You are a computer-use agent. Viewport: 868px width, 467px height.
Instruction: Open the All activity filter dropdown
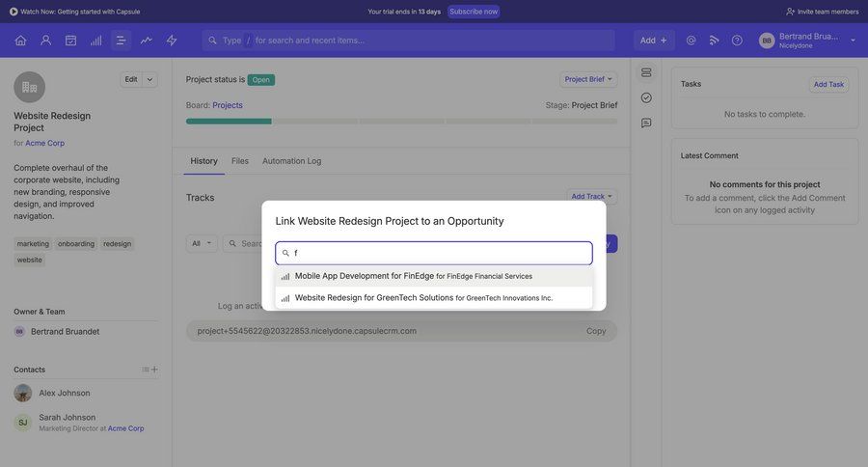pos(202,243)
